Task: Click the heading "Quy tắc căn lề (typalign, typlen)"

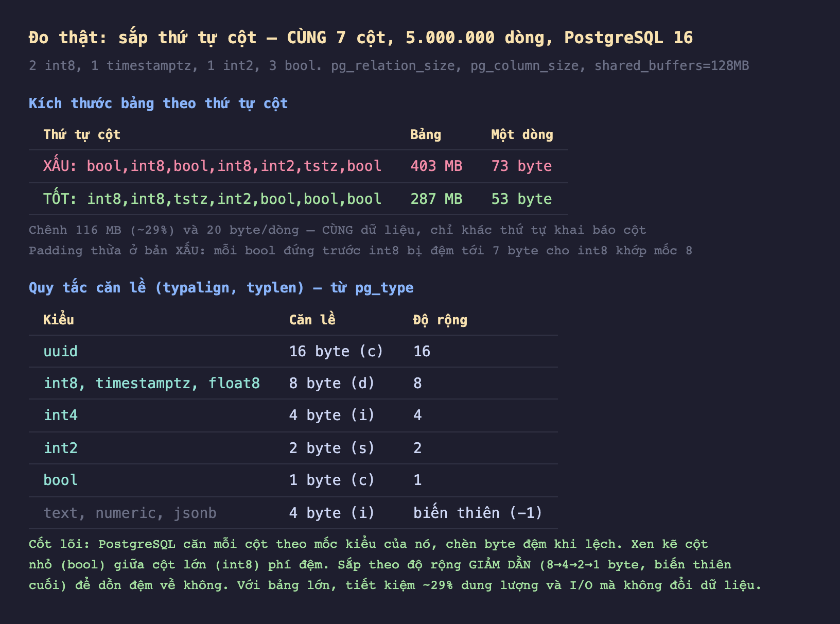Action: (221, 288)
